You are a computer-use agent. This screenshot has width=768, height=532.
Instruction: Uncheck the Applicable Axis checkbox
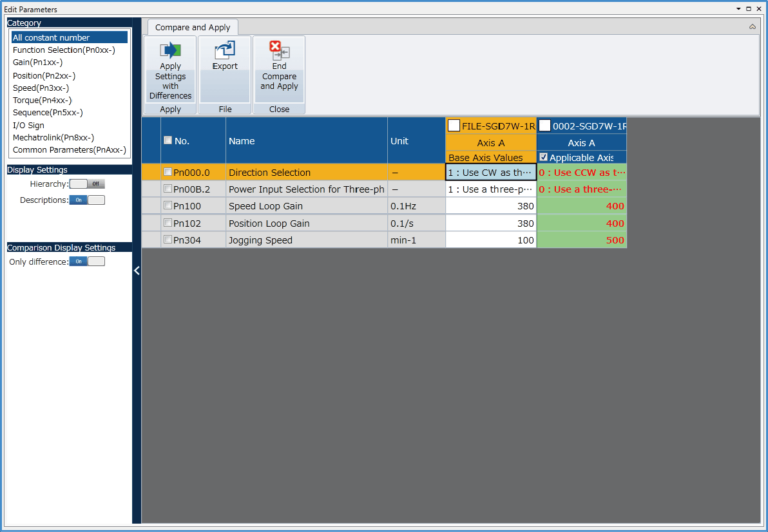(x=543, y=157)
